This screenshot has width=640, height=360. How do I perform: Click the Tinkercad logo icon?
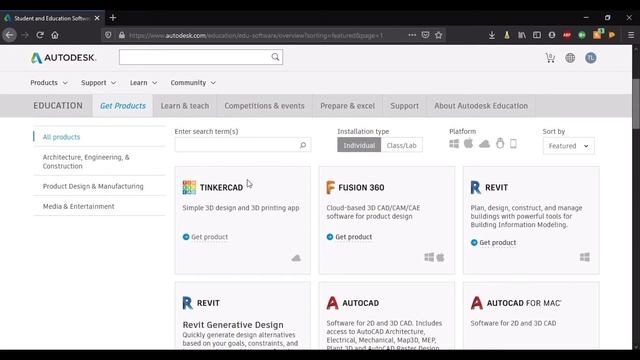(x=189, y=187)
